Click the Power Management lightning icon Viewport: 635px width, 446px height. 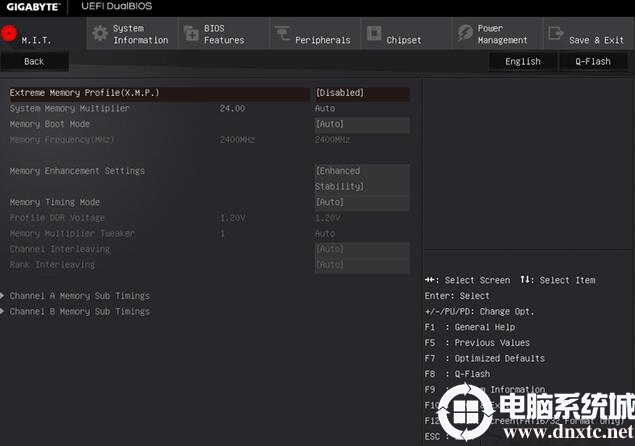465,33
